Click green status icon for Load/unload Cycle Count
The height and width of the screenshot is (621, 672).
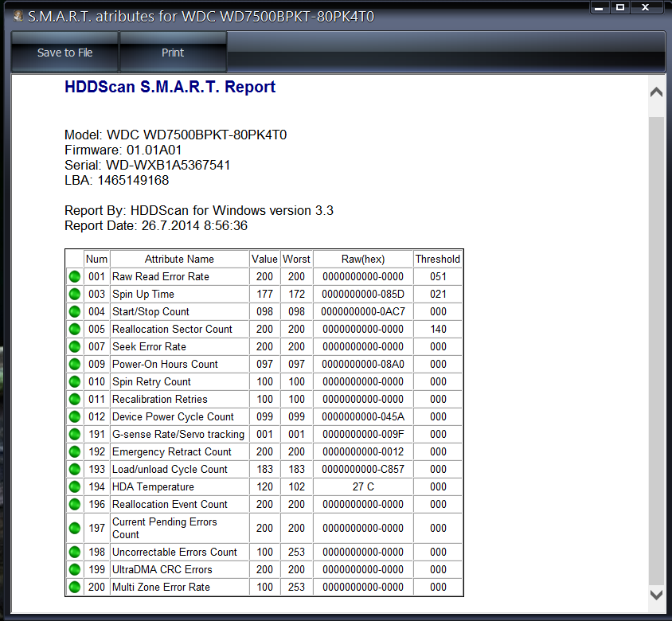coord(75,469)
